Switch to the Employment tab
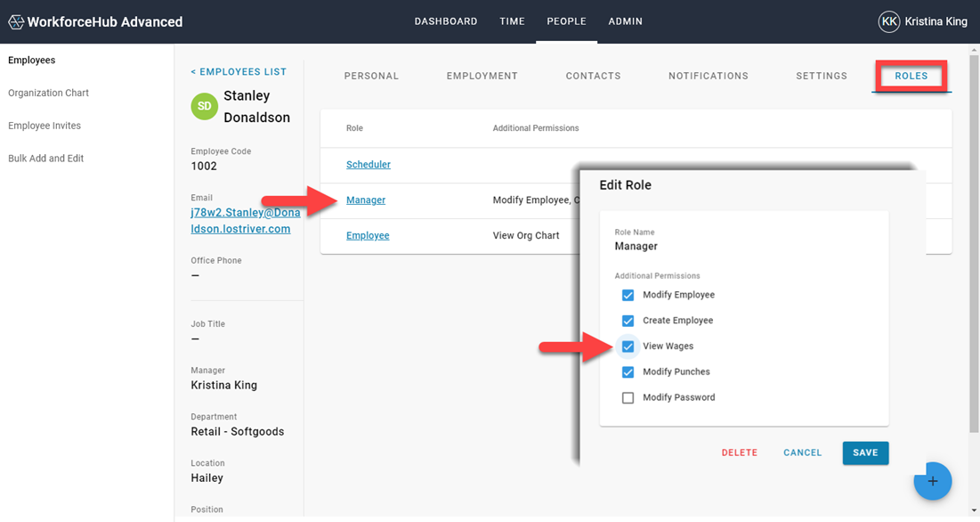980x522 pixels. (x=482, y=77)
